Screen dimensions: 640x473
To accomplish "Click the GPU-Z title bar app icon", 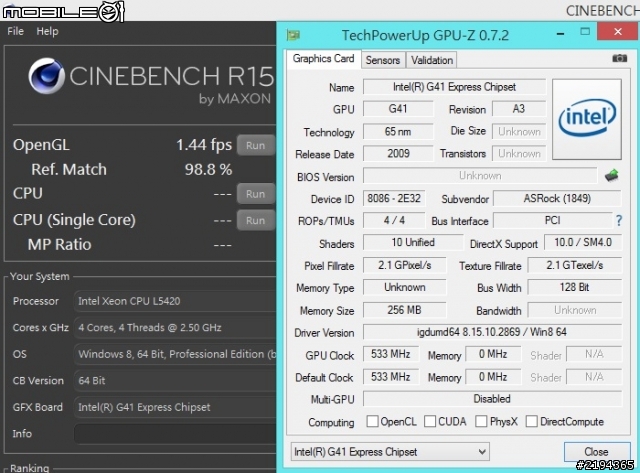I will [293, 35].
